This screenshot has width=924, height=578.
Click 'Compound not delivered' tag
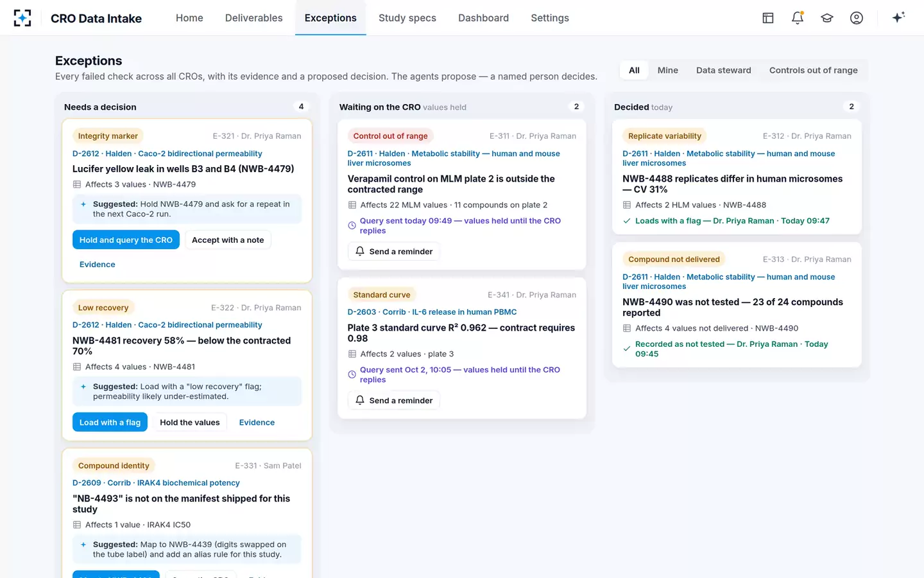(674, 259)
